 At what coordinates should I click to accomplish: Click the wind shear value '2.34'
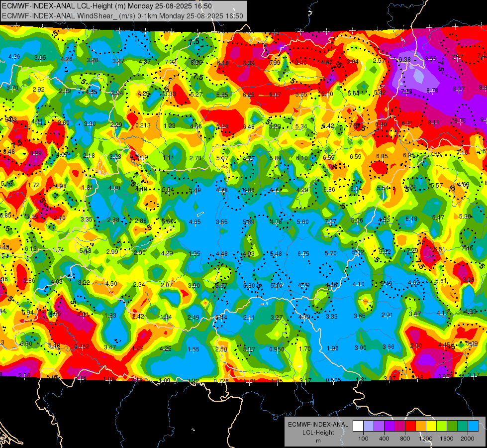(139, 284)
